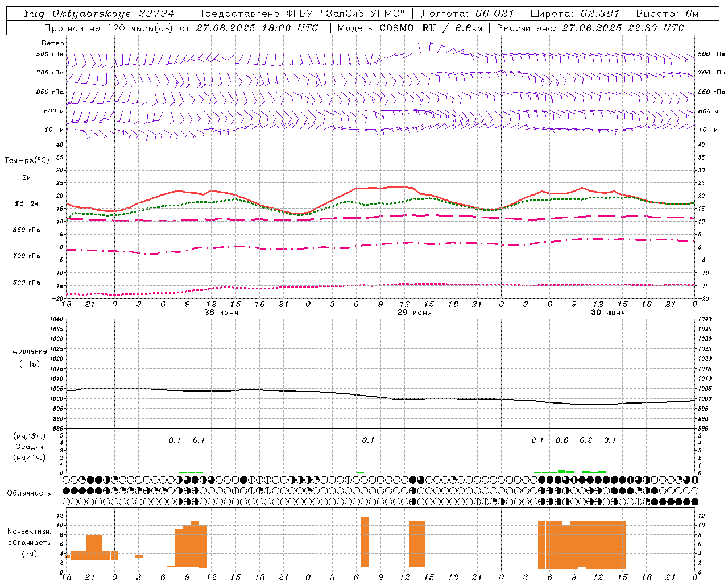Image resolution: width=728 pixels, height=582 pixels.
Task: Click the station title "Yug_Oktyabrskoye_23734"
Action: (x=99, y=14)
